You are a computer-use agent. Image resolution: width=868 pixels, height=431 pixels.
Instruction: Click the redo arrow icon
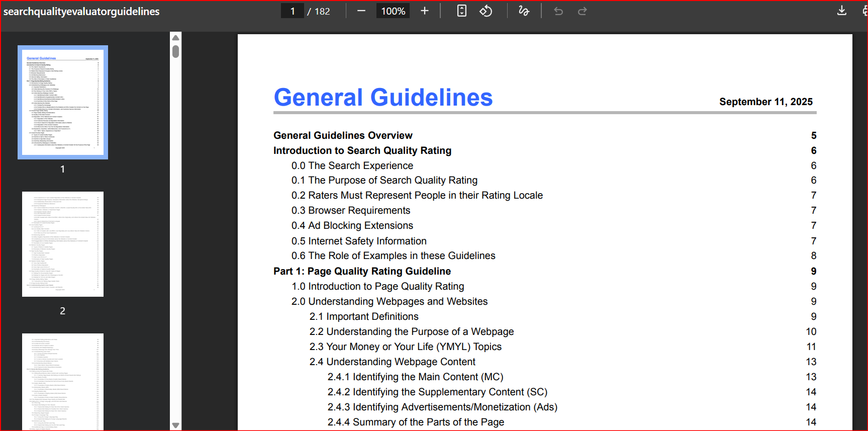tap(582, 11)
